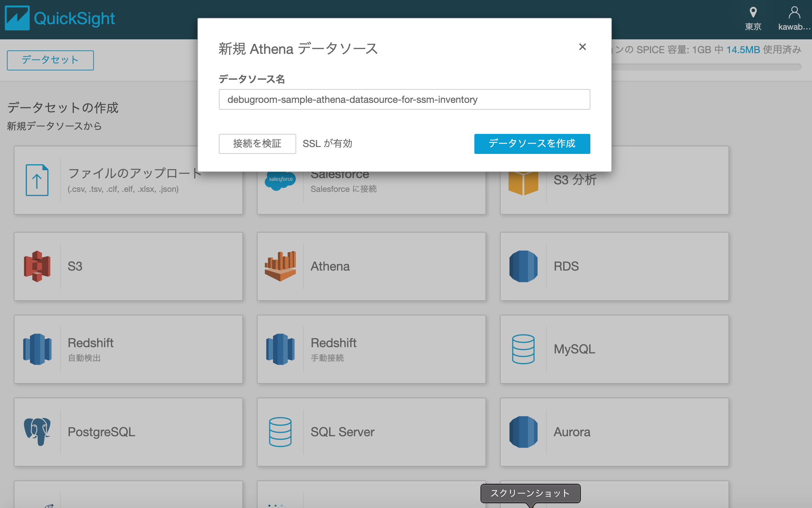Click the QuickSight logo icon
The height and width of the screenshot is (508, 812).
17,18
